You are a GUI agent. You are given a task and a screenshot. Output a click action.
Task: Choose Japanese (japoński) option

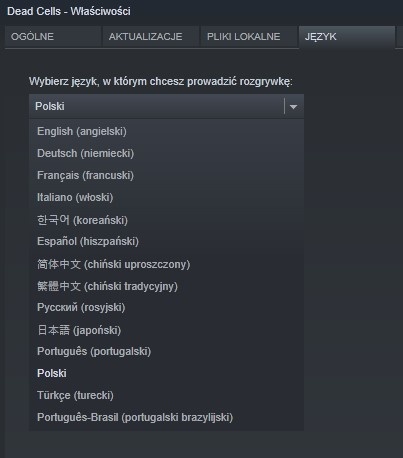tap(166, 330)
